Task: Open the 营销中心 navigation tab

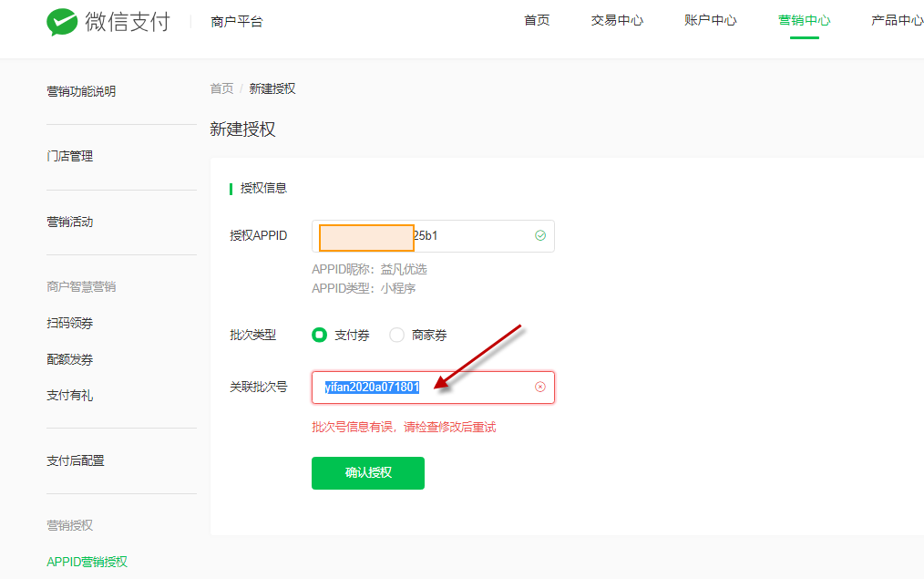Action: point(804,20)
